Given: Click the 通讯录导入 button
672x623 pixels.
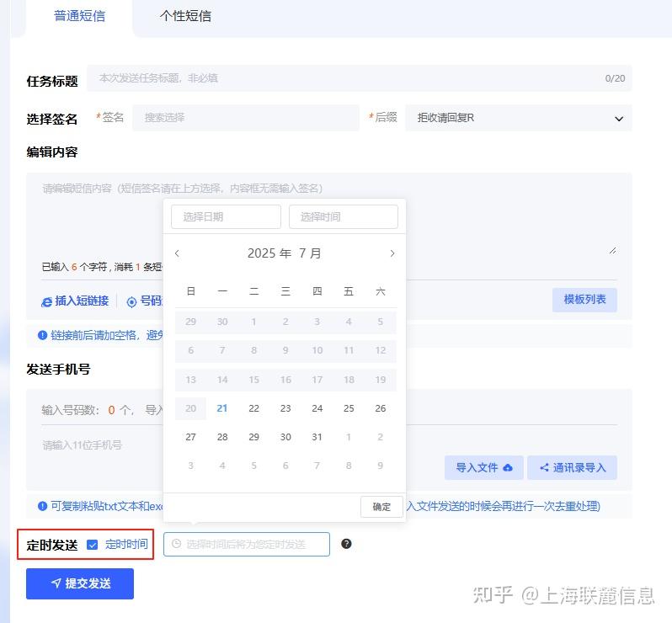Looking at the screenshot, I should (x=572, y=467).
